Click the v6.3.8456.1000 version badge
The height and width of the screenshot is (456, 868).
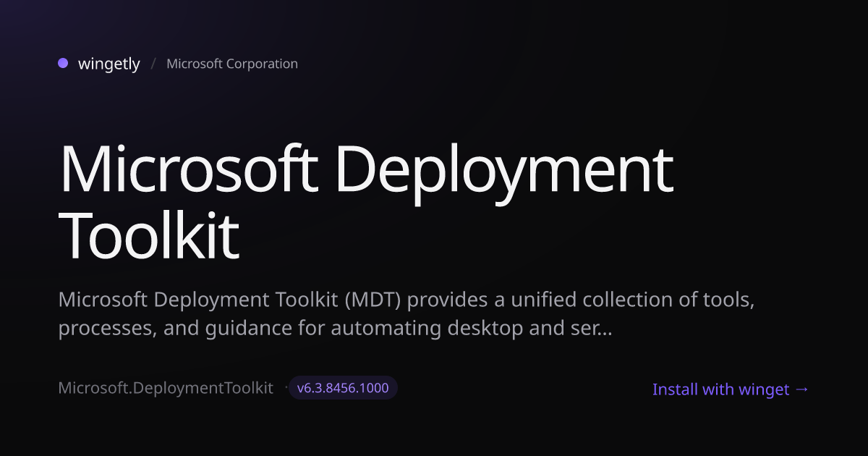pos(343,388)
